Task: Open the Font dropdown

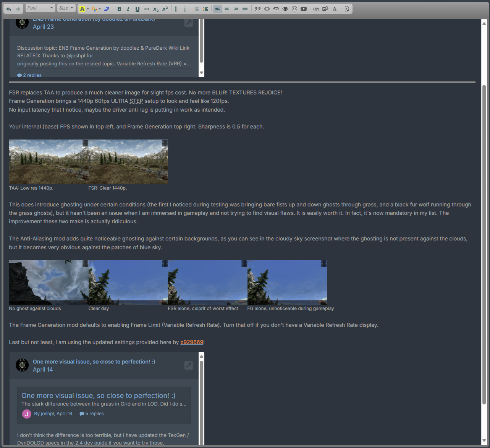Action: click(x=40, y=8)
